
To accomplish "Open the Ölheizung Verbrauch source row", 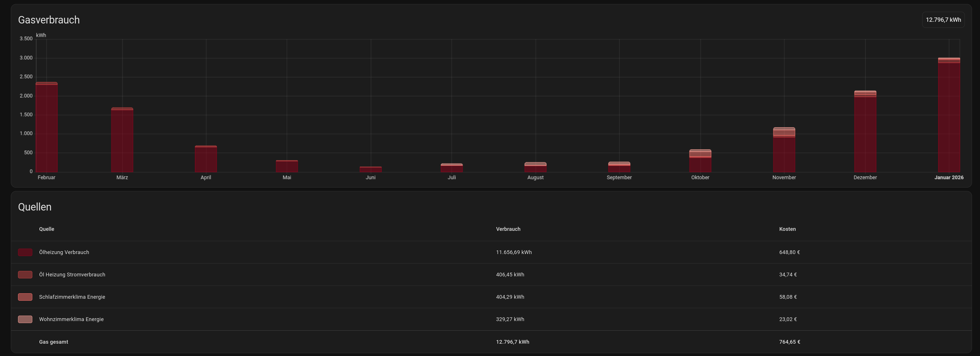I will tap(64, 252).
